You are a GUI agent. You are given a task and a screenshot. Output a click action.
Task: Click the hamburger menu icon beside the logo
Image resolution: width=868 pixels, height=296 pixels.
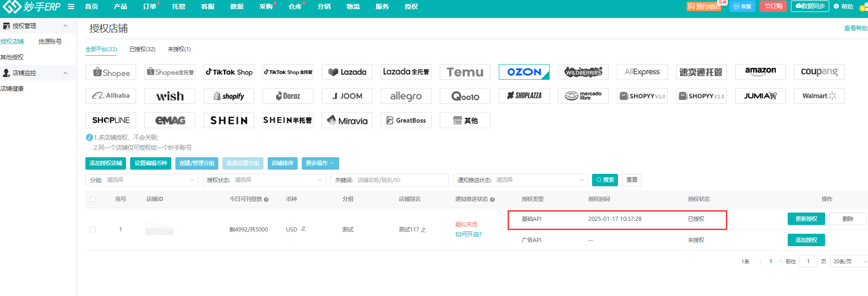point(71,6)
